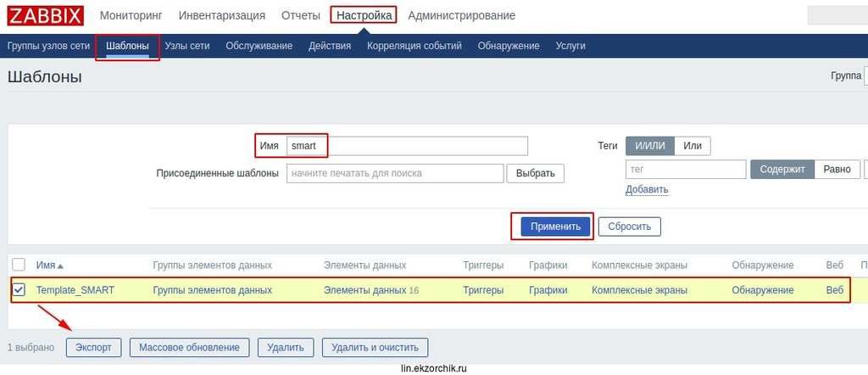Viewport: 868px width, 375px height.
Task: Open the Администрирование menu
Action: [461, 15]
